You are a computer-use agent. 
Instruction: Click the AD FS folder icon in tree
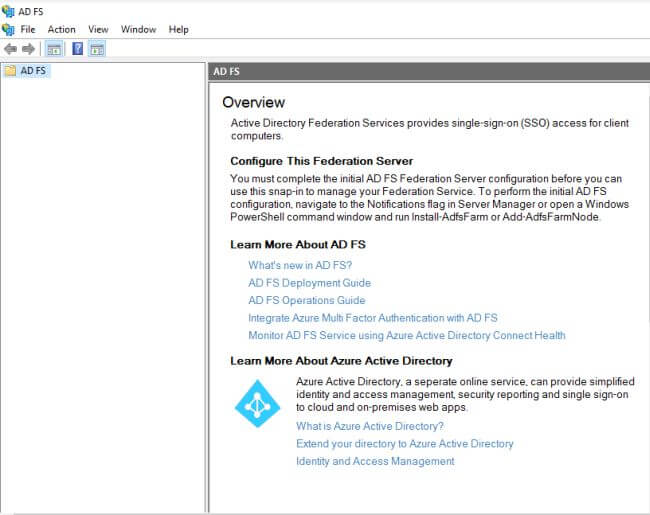(10, 70)
